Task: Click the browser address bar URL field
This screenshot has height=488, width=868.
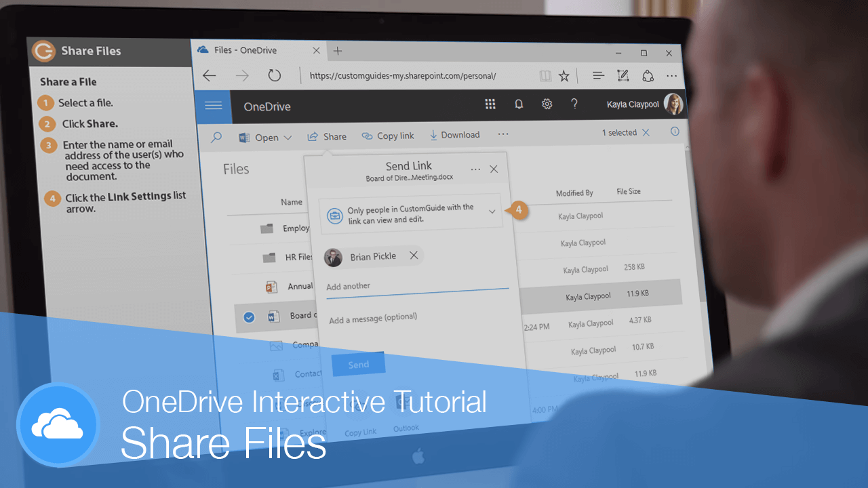Action: (403, 76)
